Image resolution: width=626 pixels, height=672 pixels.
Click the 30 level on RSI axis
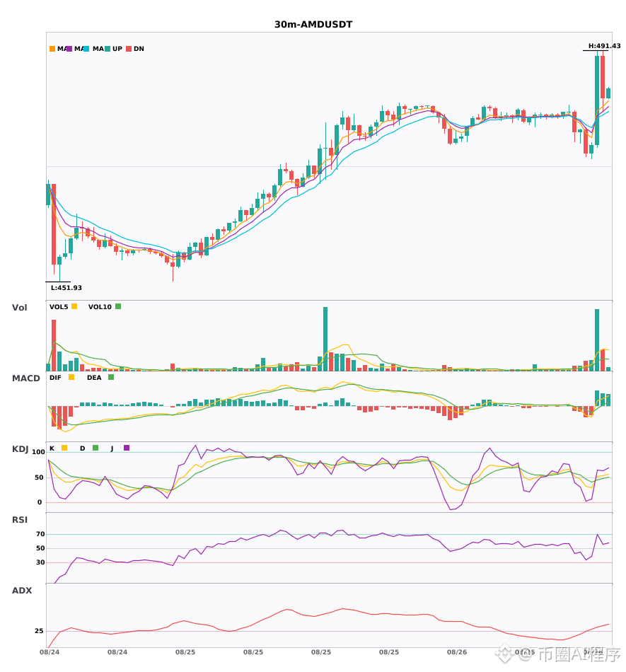(40, 562)
